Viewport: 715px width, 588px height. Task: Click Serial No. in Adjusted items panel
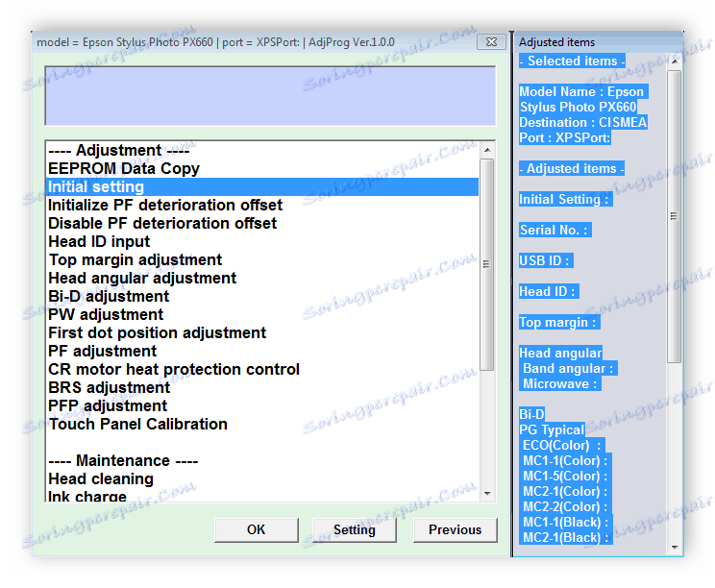[x=555, y=230]
